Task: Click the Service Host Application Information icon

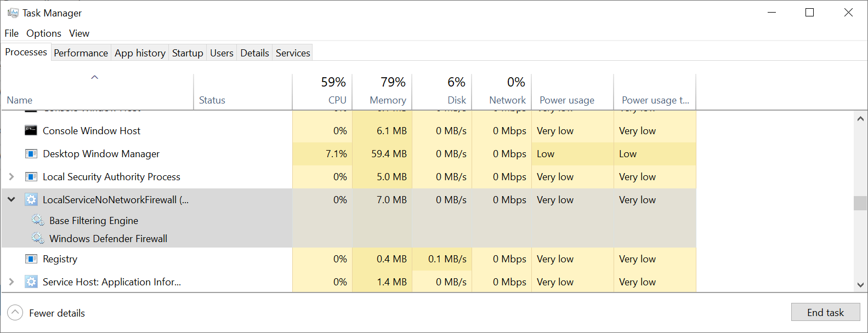Action: click(x=31, y=282)
